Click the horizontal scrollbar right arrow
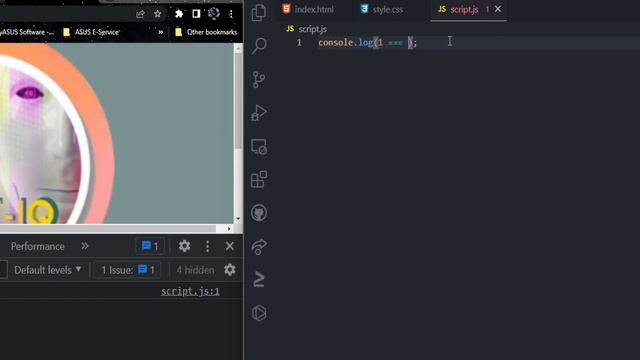 click(x=229, y=229)
